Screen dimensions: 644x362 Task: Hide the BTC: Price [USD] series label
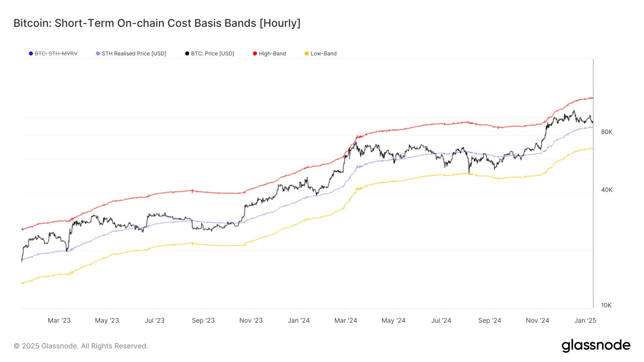coord(213,54)
